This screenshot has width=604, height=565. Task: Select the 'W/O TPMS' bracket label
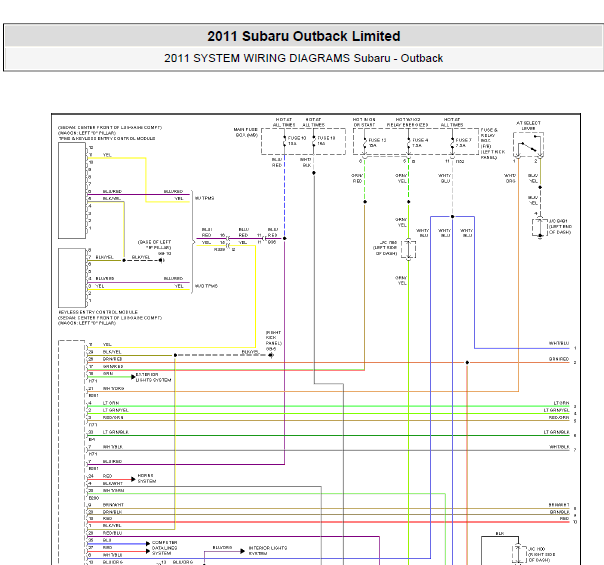206,286
